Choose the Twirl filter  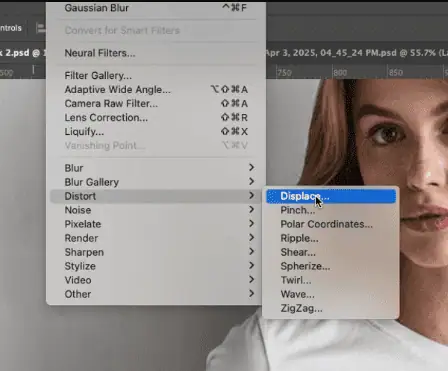click(x=331, y=280)
